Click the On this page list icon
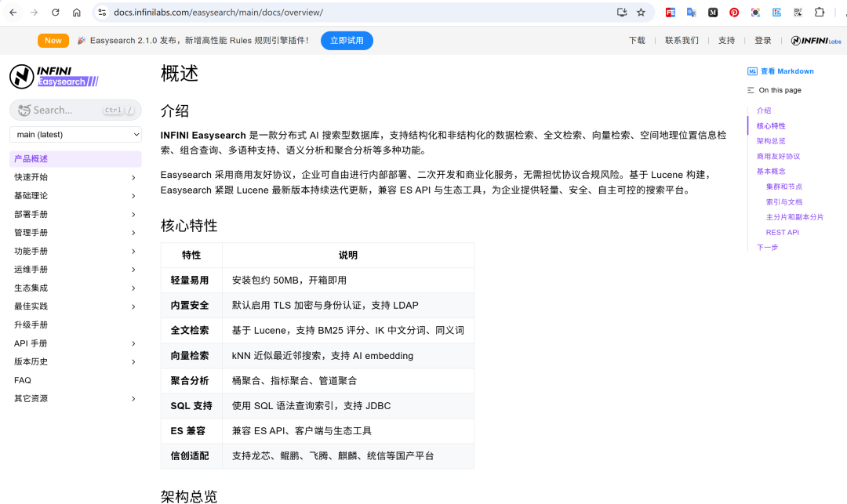This screenshot has height=504, width=847. coord(751,90)
